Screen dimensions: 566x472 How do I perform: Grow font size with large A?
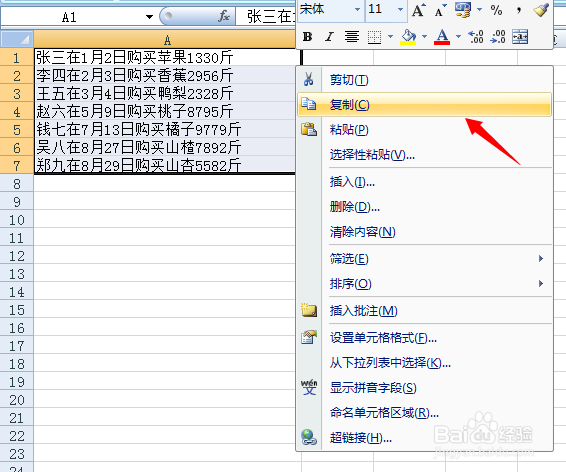[418, 10]
